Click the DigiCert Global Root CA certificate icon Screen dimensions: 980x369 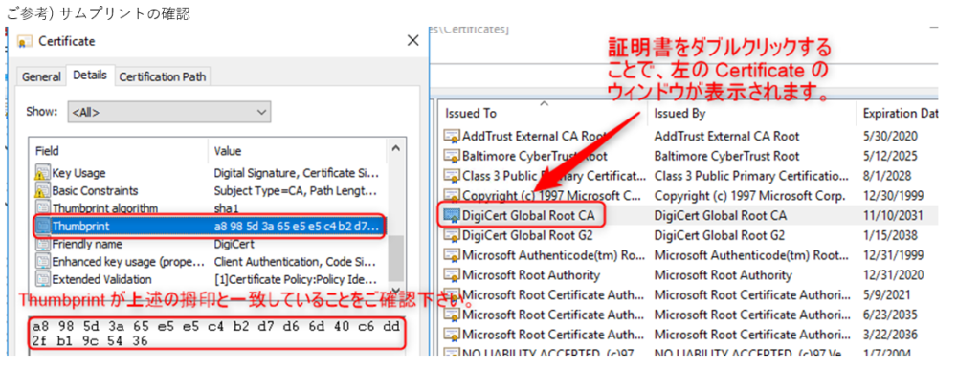click(452, 216)
